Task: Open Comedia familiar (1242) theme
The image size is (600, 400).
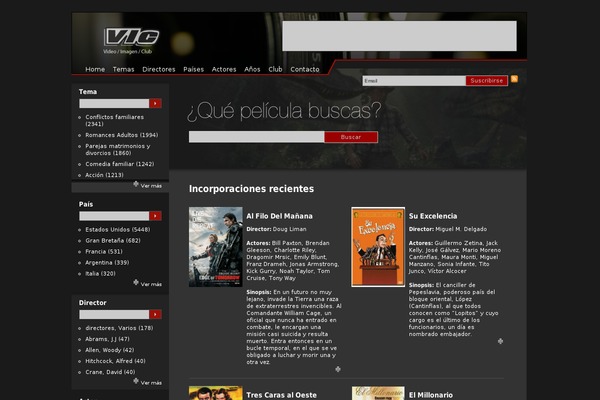Action: point(120,164)
